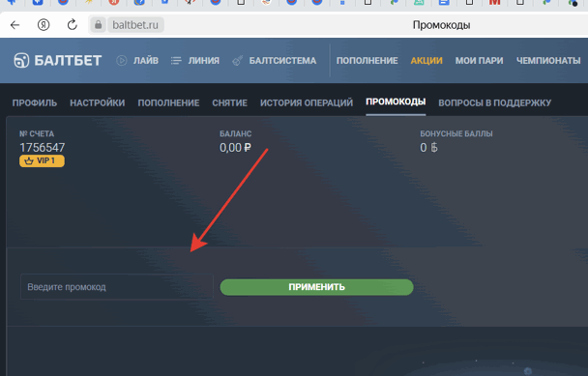Open the Yandex home icon button
The image size is (588, 376).
[x=44, y=25]
